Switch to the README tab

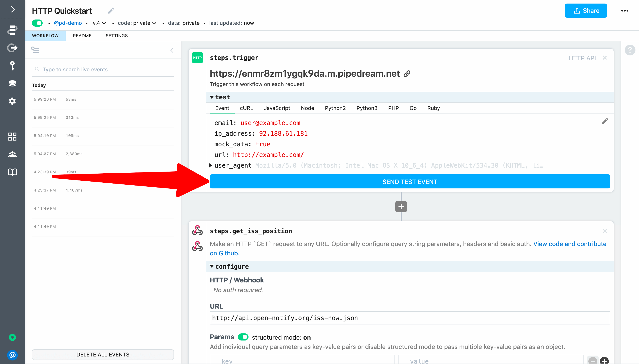tap(82, 36)
